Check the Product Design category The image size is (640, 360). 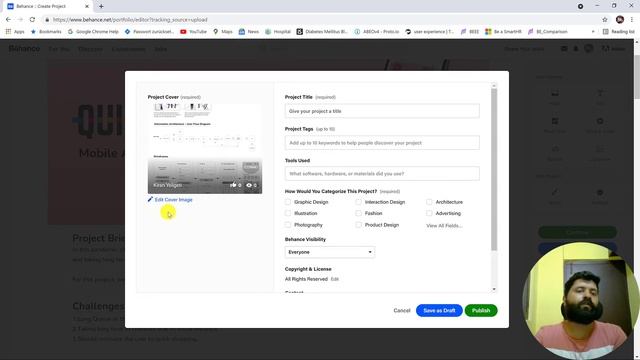point(358,225)
